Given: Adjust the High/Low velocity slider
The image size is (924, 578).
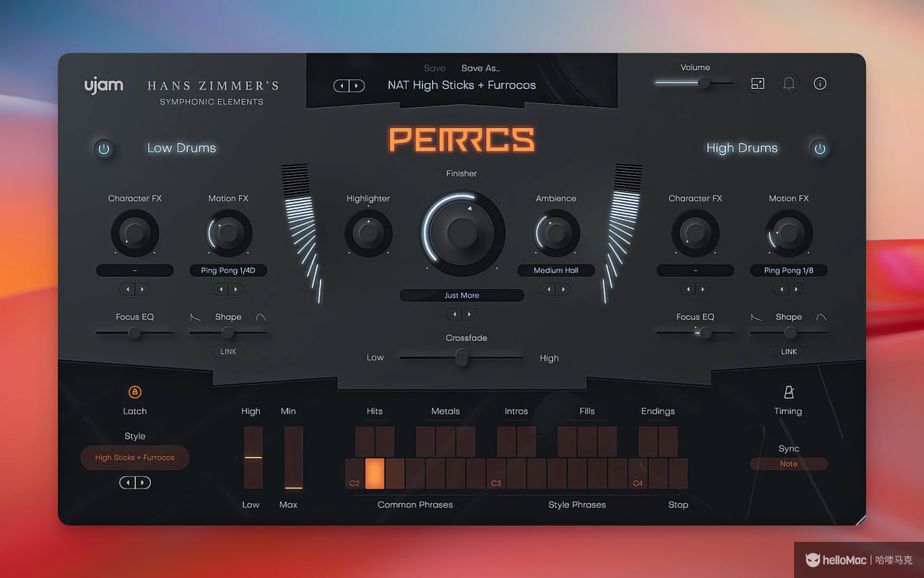Looking at the screenshot, I should 253,457.
